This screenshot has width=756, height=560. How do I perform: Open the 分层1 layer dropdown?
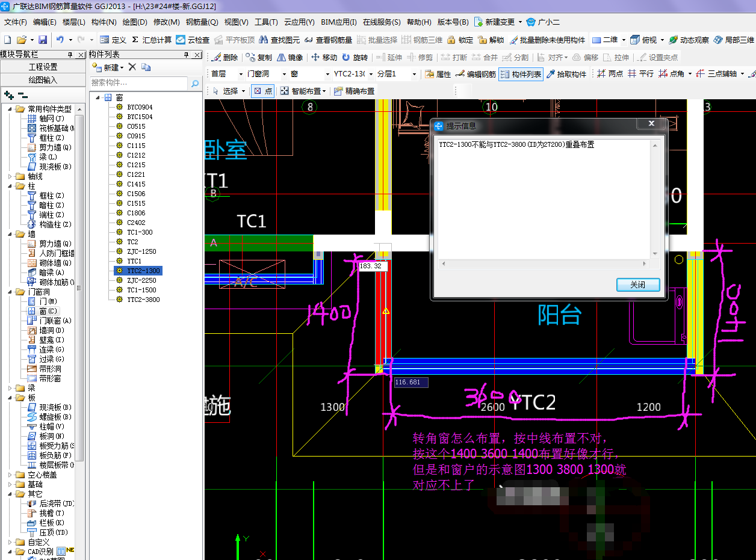tap(414, 74)
